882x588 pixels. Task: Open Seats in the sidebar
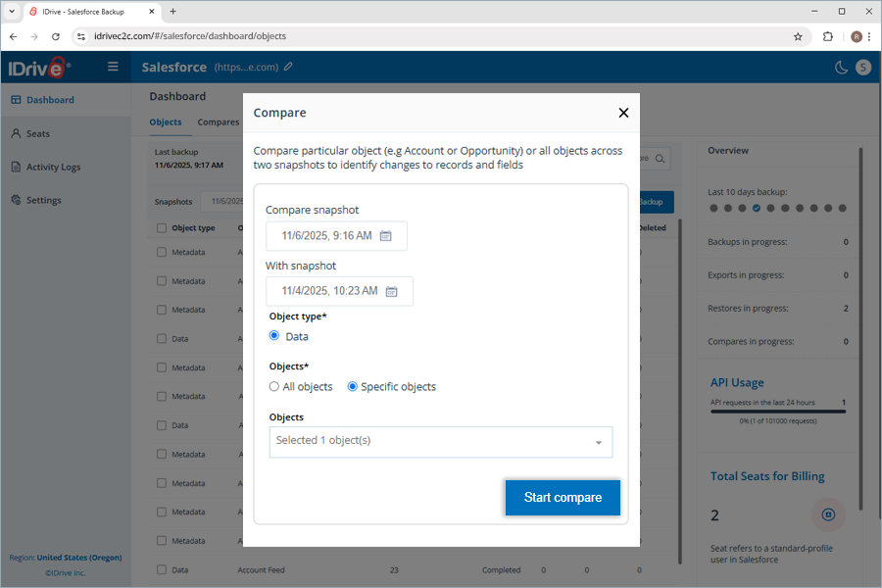click(66, 133)
